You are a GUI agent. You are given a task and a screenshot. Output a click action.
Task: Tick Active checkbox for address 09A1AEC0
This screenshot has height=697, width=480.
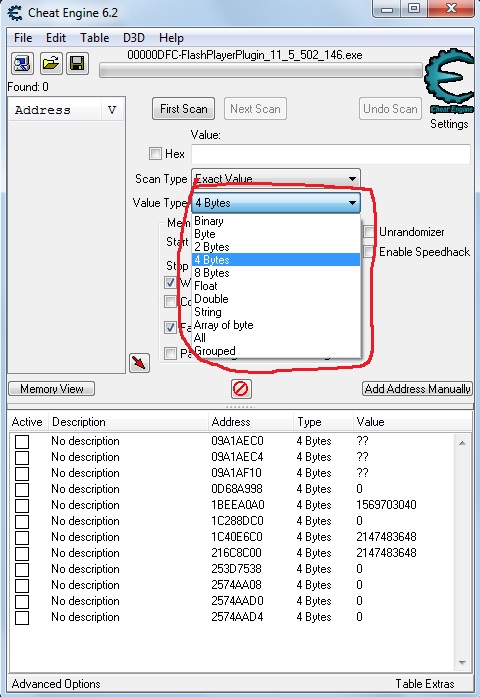click(22, 441)
